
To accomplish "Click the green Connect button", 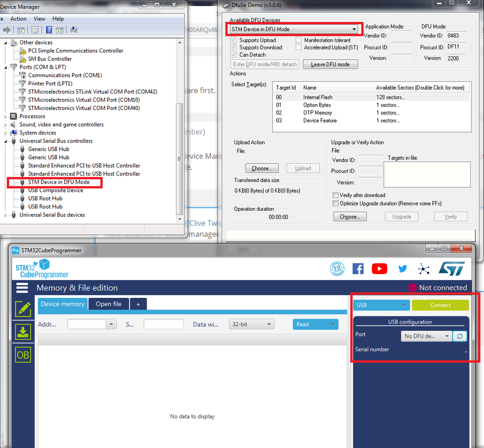I will point(440,305).
